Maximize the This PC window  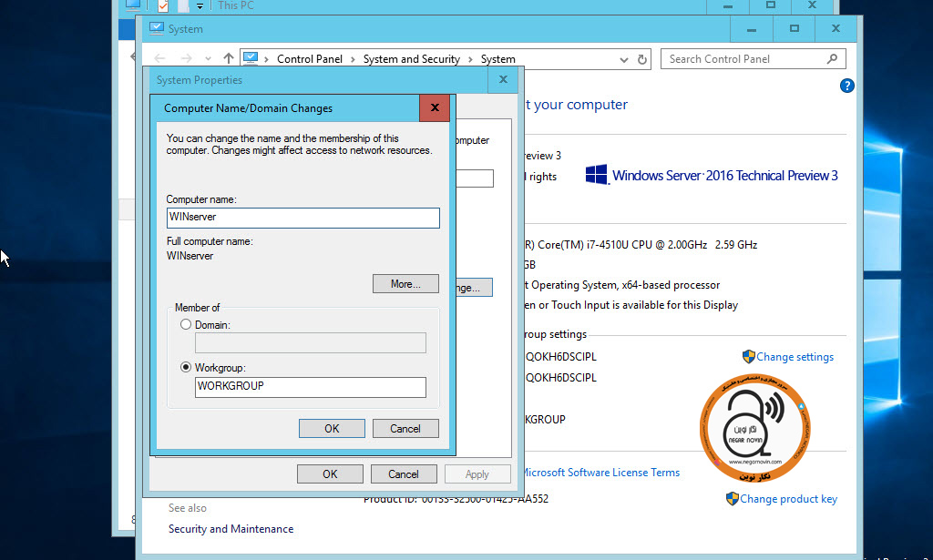[771, 5]
